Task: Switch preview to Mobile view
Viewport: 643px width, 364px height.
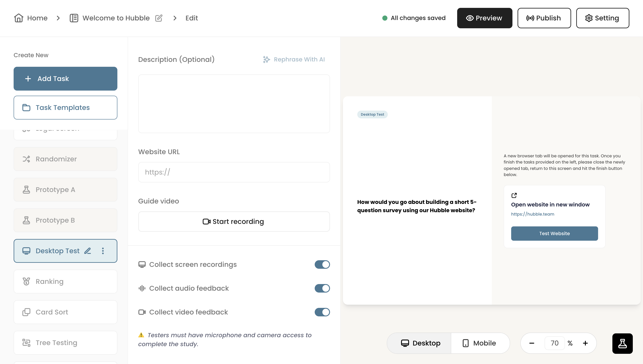Action: 480,343
